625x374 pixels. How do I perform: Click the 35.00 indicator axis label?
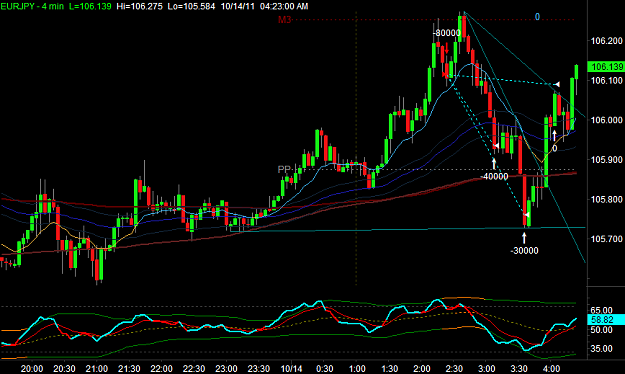coord(601,348)
